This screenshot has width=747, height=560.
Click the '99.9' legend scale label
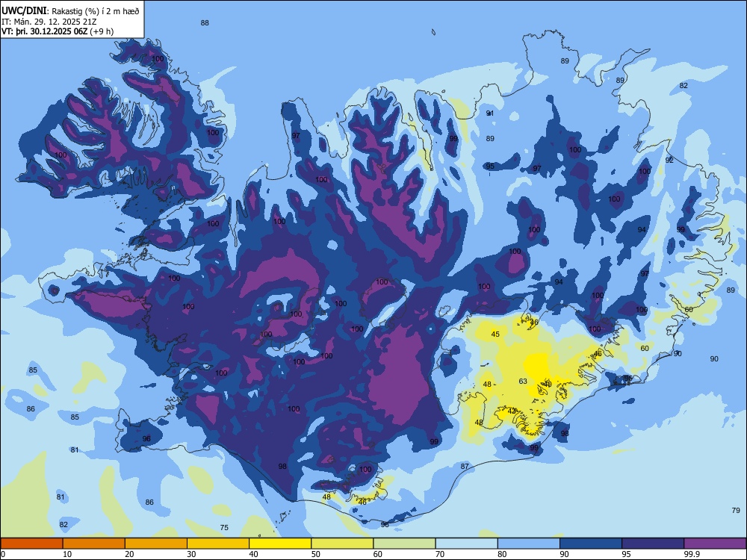692,554
